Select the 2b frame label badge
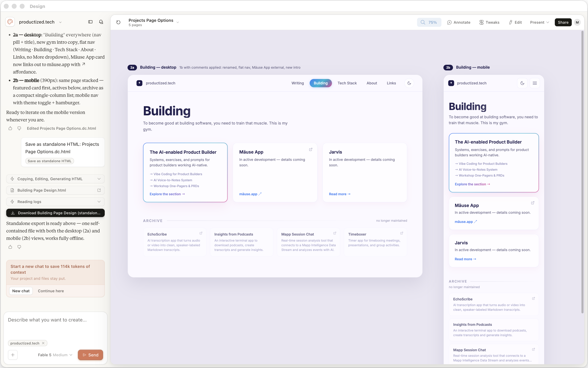This screenshot has width=588, height=368. pyautogui.click(x=448, y=67)
